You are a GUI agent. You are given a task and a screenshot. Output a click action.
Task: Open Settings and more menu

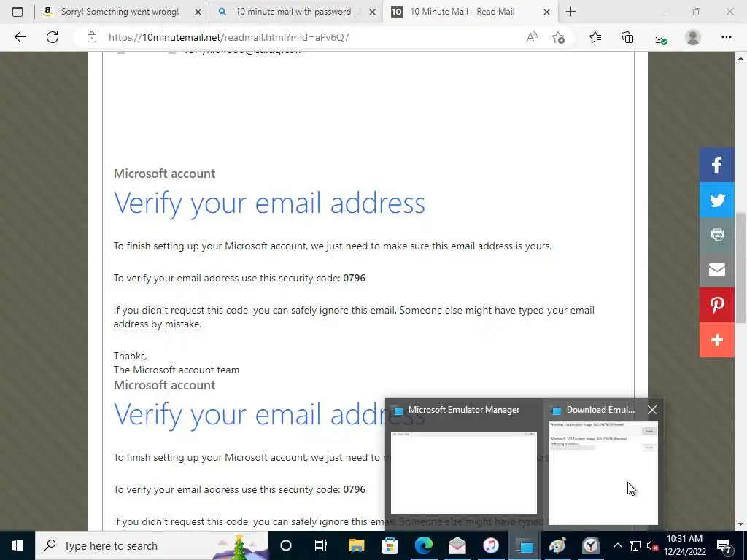pos(726,37)
